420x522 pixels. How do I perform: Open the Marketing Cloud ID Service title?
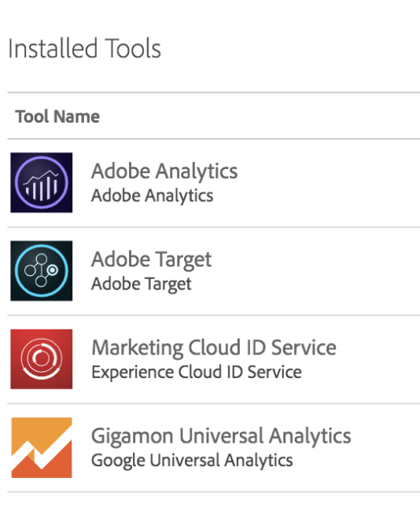[214, 347]
